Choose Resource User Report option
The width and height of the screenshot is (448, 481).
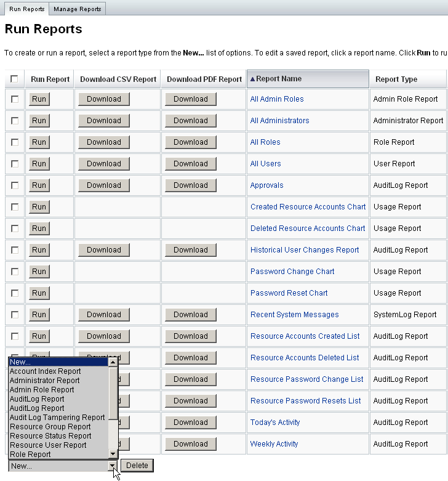point(58,445)
